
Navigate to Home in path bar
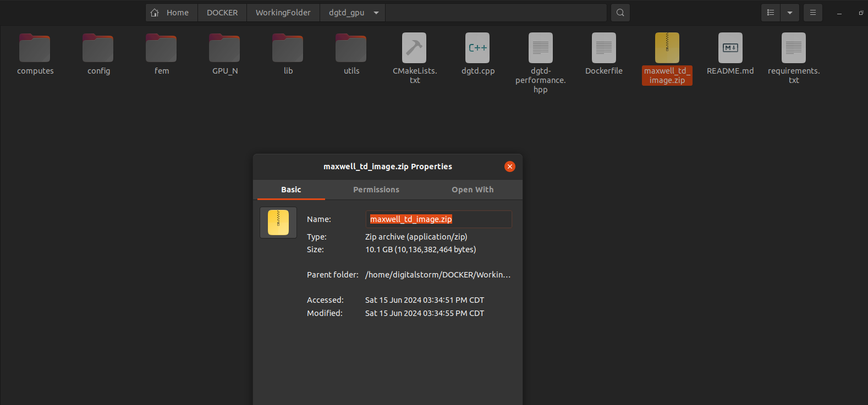[x=171, y=13]
